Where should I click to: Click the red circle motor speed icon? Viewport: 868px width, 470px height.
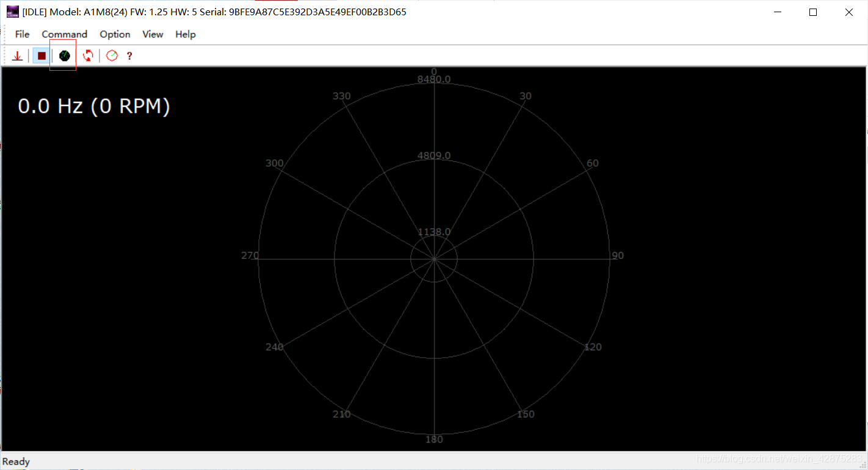[112, 56]
